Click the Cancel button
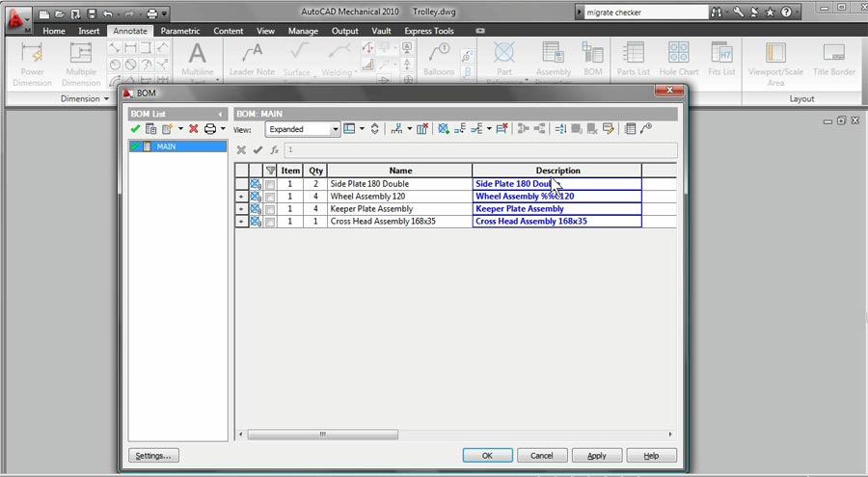This screenshot has height=477, width=868. coord(541,456)
